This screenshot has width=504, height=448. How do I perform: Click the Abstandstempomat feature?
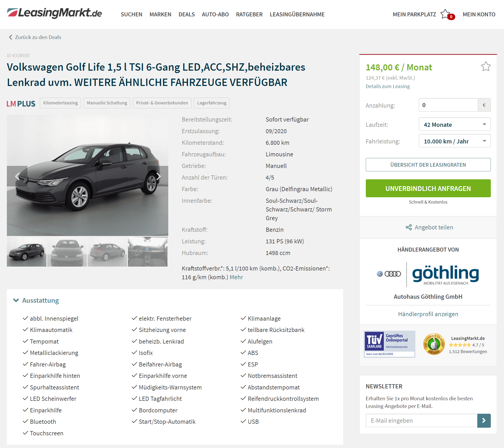point(273,387)
